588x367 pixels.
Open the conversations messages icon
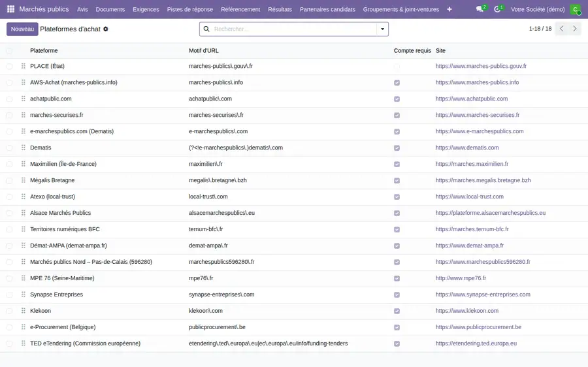(480, 9)
